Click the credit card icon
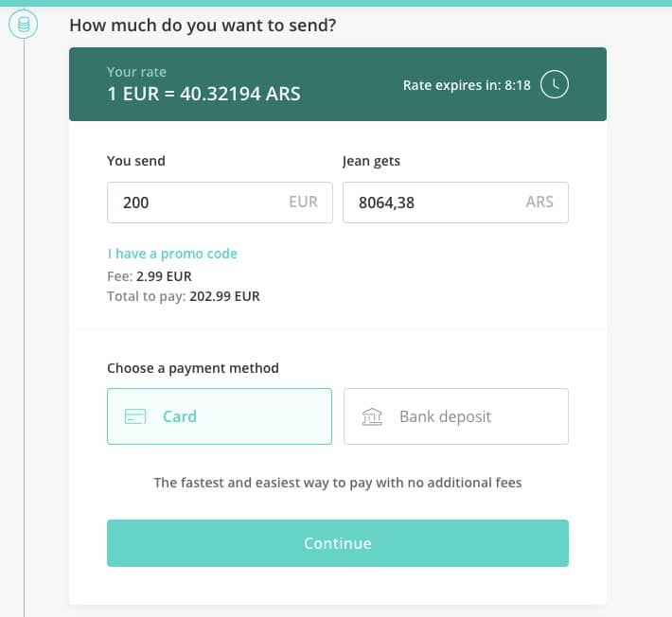 click(135, 416)
